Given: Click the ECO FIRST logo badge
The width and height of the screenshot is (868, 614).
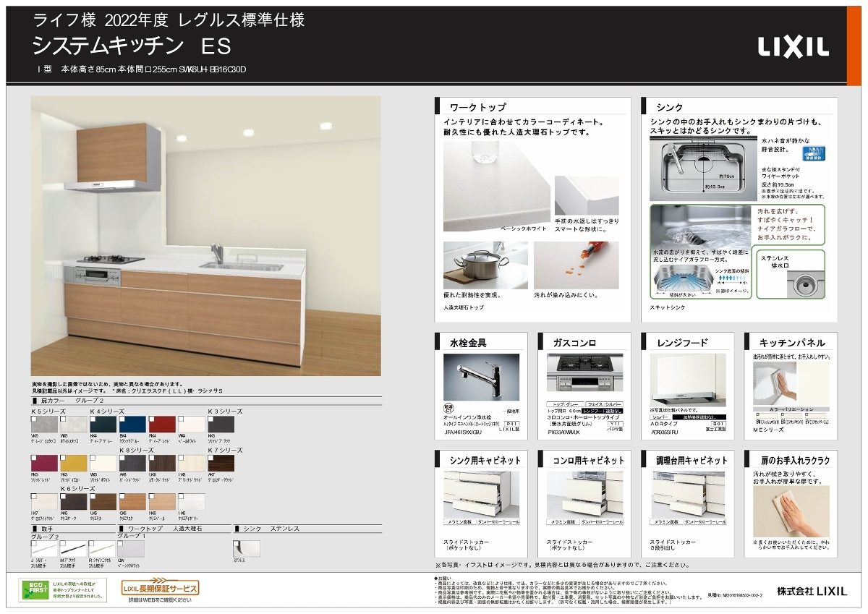Looking at the screenshot, I should (33, 589).
